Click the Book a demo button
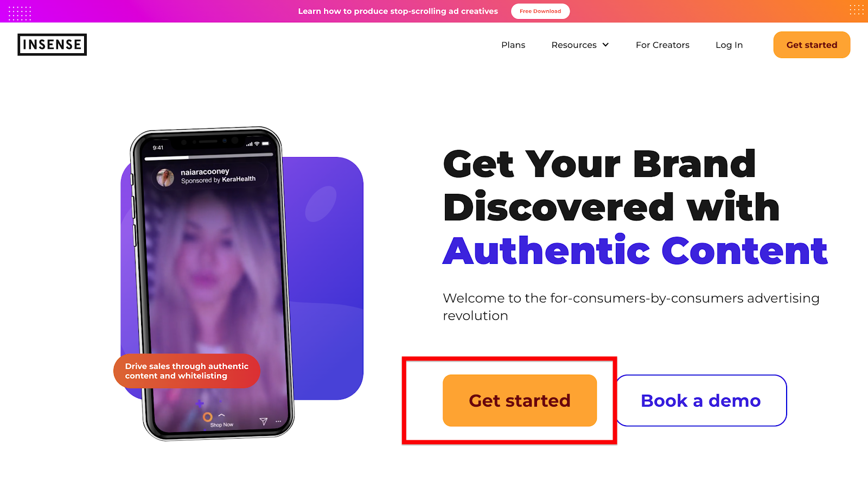The width and height of the screenshot is (868, 493). [x=701, y=401]
